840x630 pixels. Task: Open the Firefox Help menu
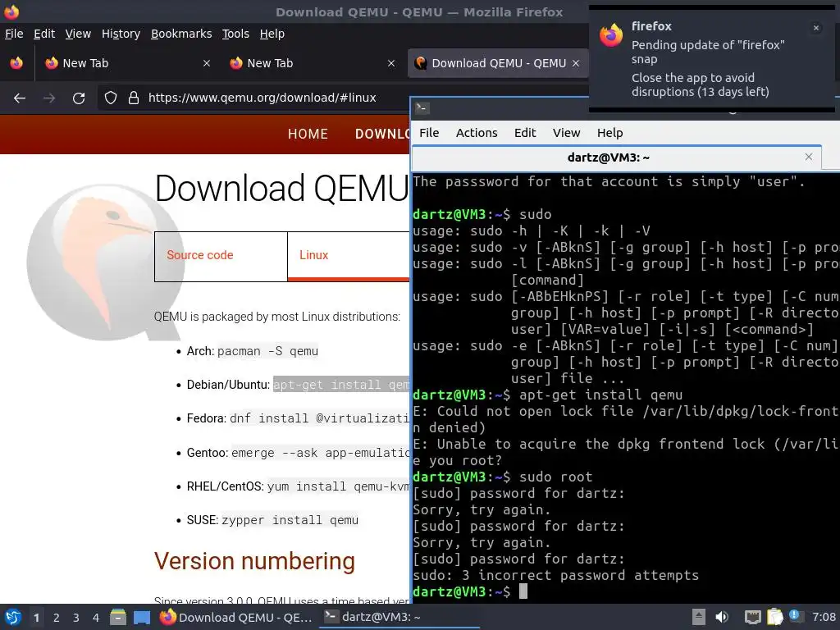[272, 34]
